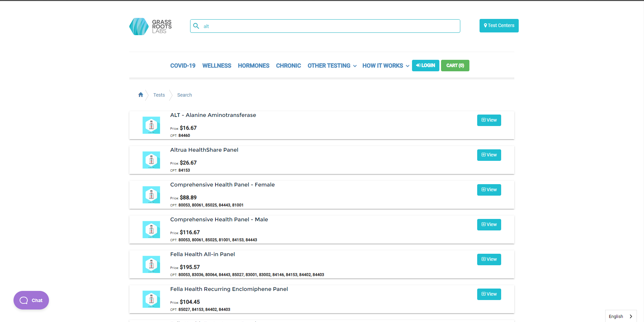Select the Chronic menu item
The height and width of the screenshot is (322, 644).
coord(288,66)
